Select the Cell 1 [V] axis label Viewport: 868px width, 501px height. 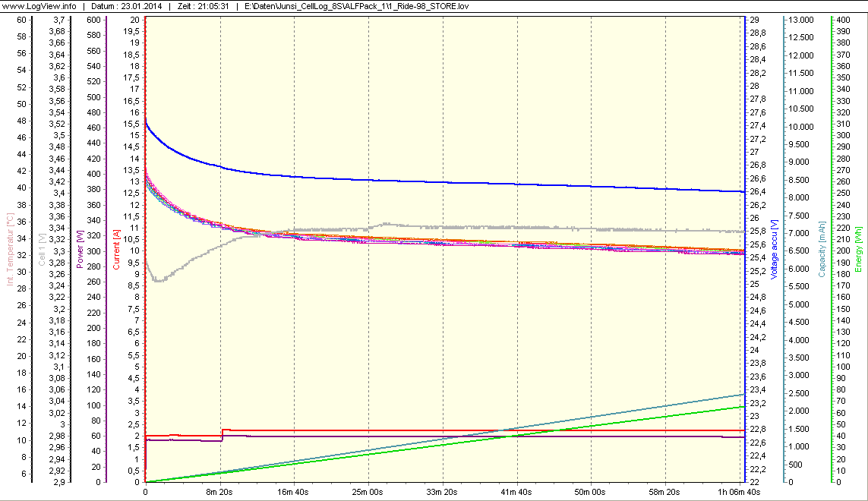click(x=42, y=248)
